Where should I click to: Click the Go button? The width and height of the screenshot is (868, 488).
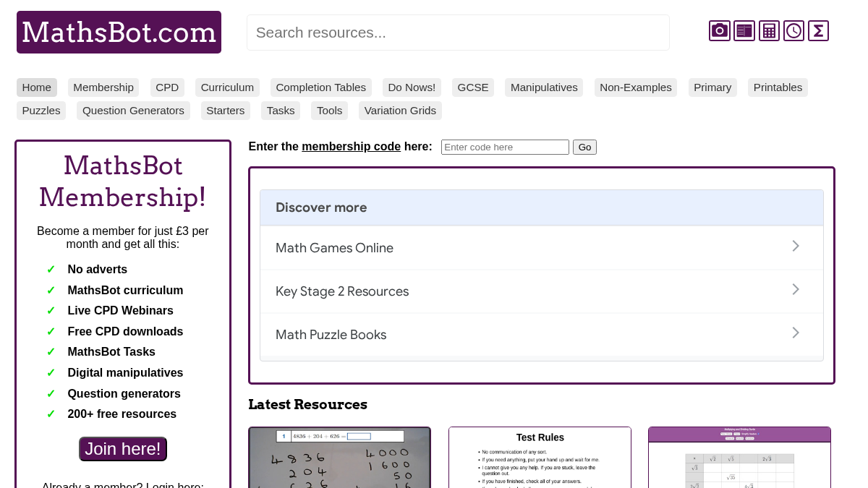point(584,147)
